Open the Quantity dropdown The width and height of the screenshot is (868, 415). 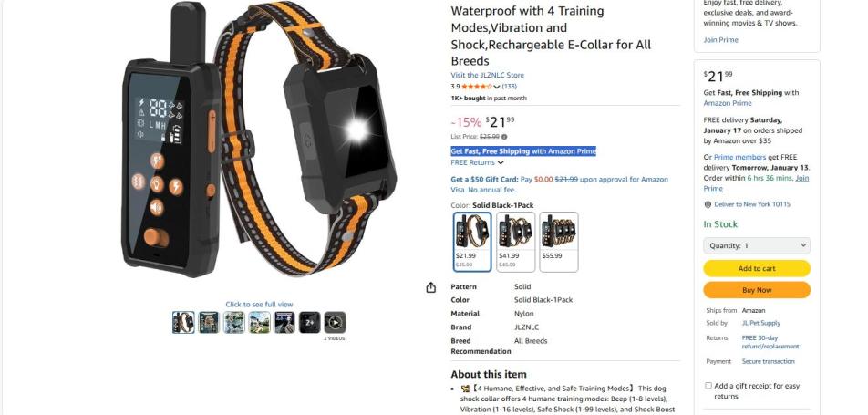coord(757,246)
